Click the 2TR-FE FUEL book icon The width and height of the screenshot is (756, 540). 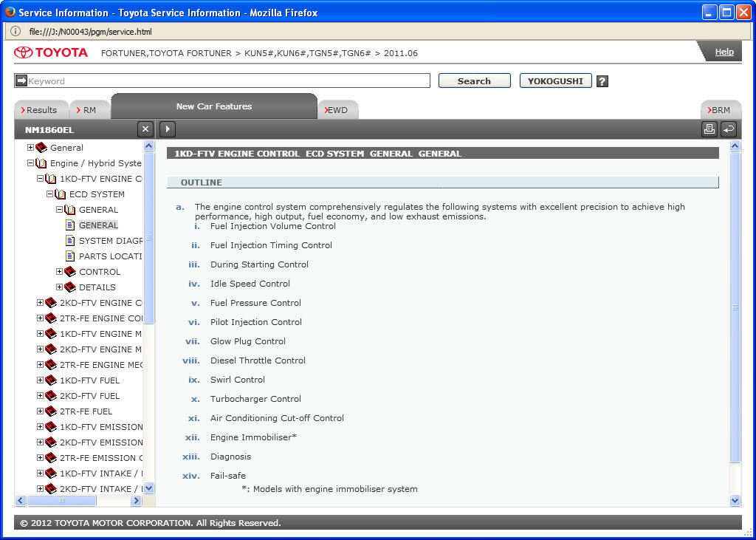pyautogui.click(x=51, y=411)
